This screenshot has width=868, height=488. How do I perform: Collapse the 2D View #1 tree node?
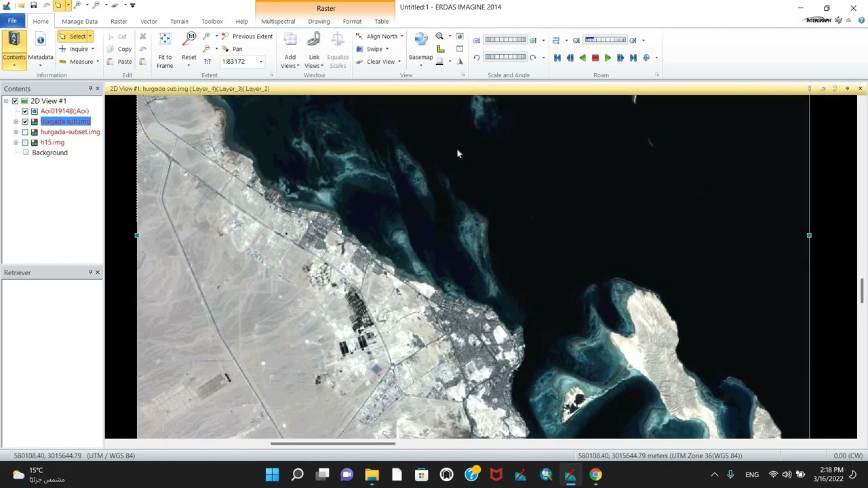point(6,101)
